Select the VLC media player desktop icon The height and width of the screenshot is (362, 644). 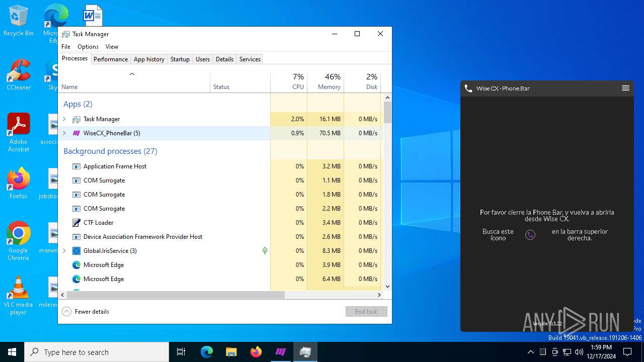click(x=19, y=296)
